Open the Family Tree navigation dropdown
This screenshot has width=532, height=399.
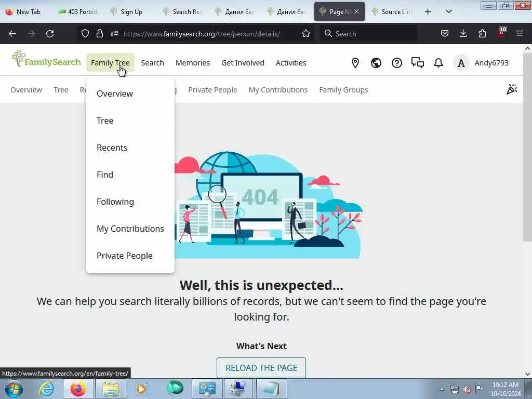[x=110, y=63]
